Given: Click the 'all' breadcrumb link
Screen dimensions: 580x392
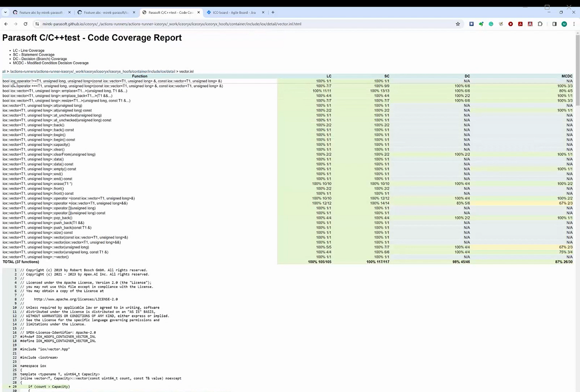Looking at the screenshot, I should (x=4, y=71).
